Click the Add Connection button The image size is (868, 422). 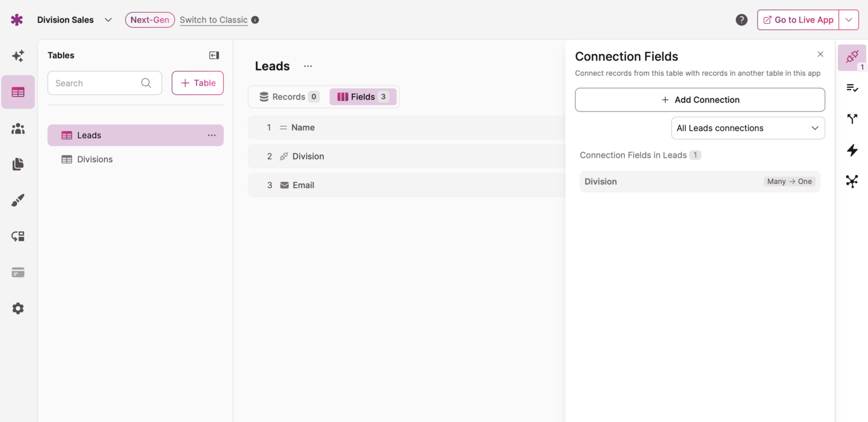pyautogui.click(x=700, y=100)
